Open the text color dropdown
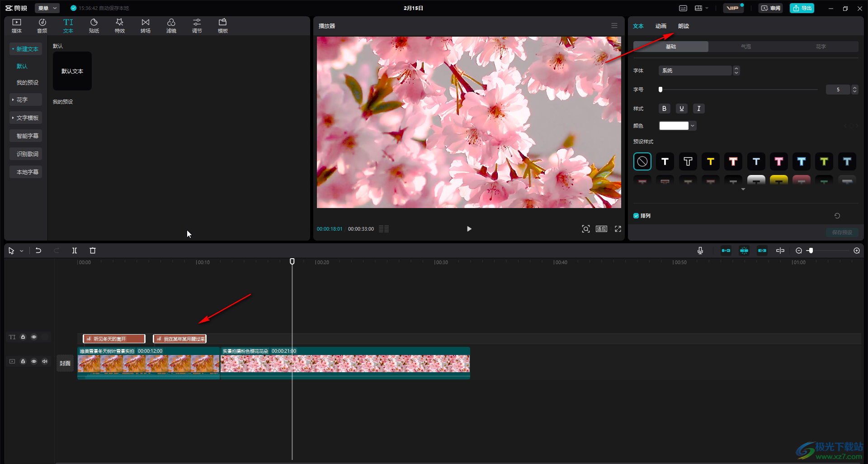This screenshot has height=464, width=868. [x=693, y=126]
